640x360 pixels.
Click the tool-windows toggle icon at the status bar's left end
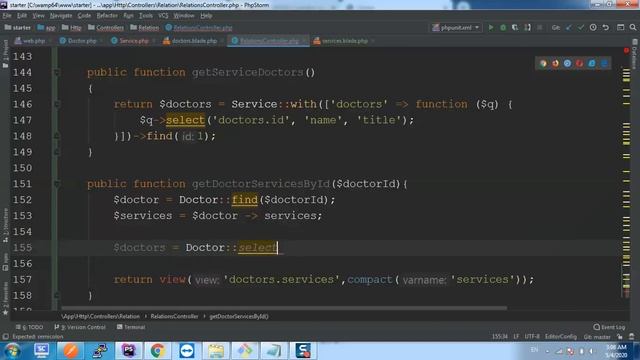[5, 337]
